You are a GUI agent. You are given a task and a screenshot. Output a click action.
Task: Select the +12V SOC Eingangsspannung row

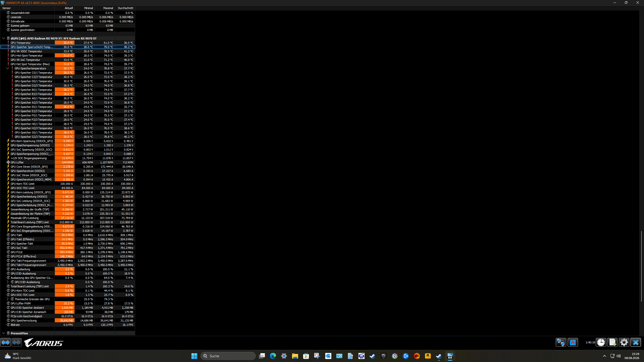click(x=68, y=158)
